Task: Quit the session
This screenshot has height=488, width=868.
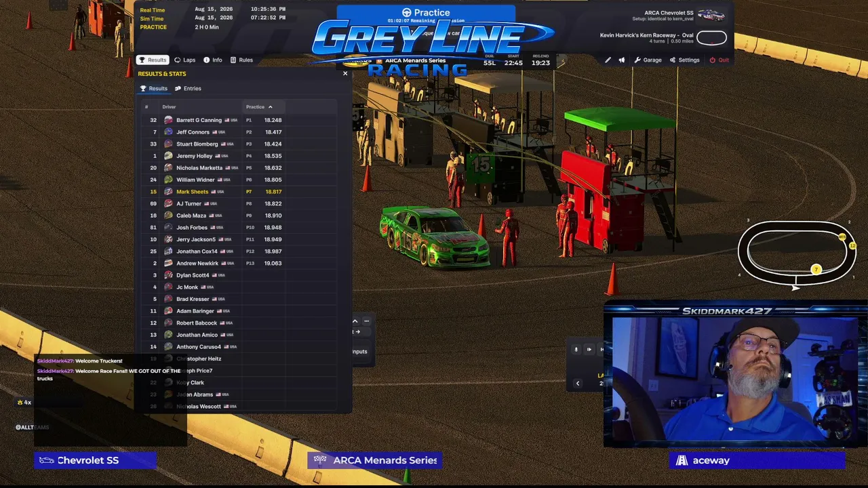Action: [719, 60]
